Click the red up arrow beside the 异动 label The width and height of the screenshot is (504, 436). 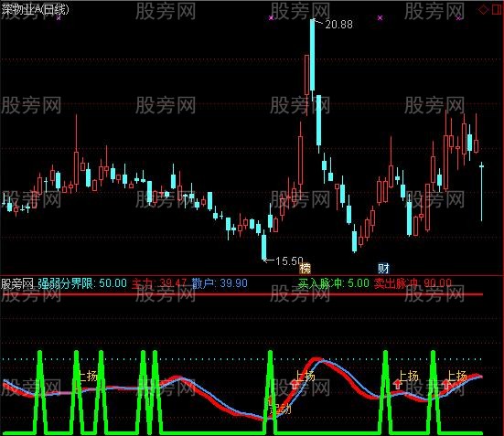(270, 400)
